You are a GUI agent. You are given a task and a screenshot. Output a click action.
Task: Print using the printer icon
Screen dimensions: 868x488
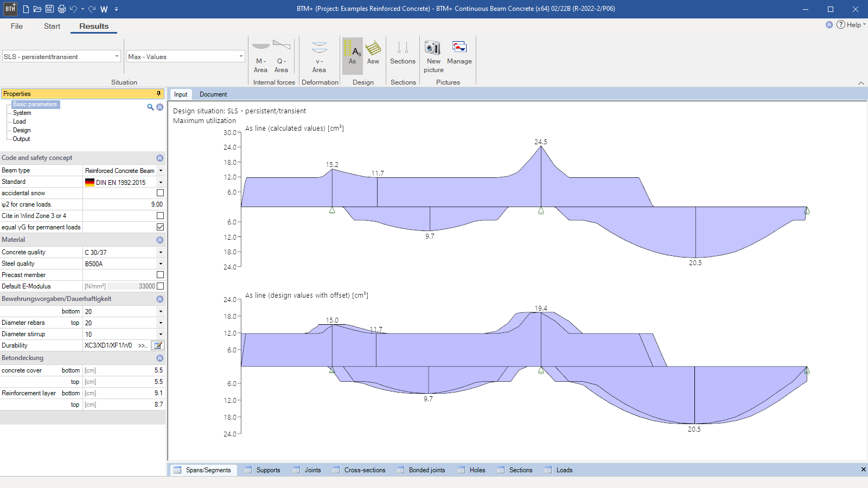point(61,9)
